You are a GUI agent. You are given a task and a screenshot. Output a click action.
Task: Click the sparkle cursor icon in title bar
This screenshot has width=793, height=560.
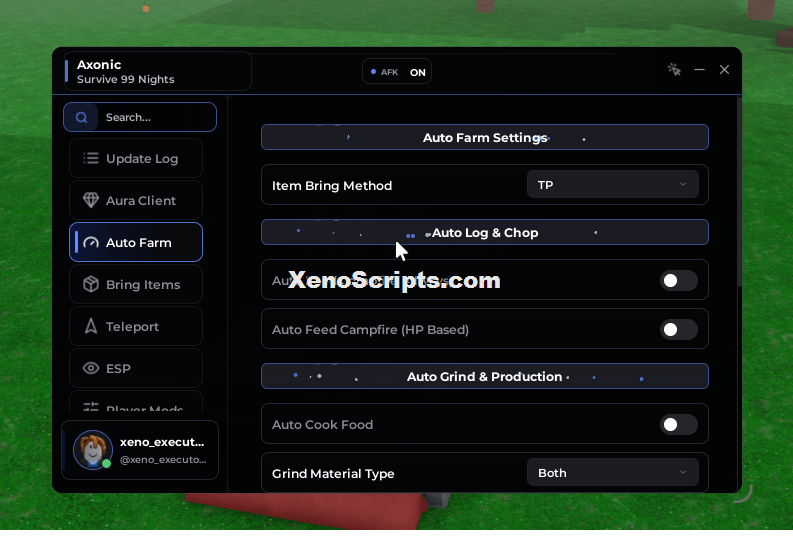click(x=674, y=69)
